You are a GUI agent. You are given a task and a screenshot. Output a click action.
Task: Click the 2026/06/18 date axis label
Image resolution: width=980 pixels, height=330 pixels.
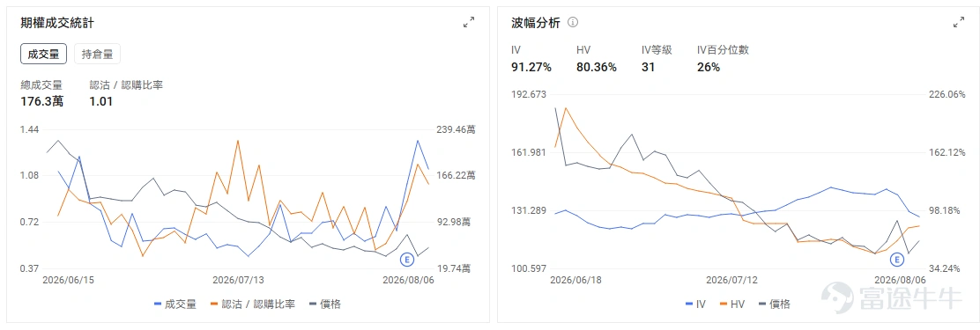coord(575,280)
